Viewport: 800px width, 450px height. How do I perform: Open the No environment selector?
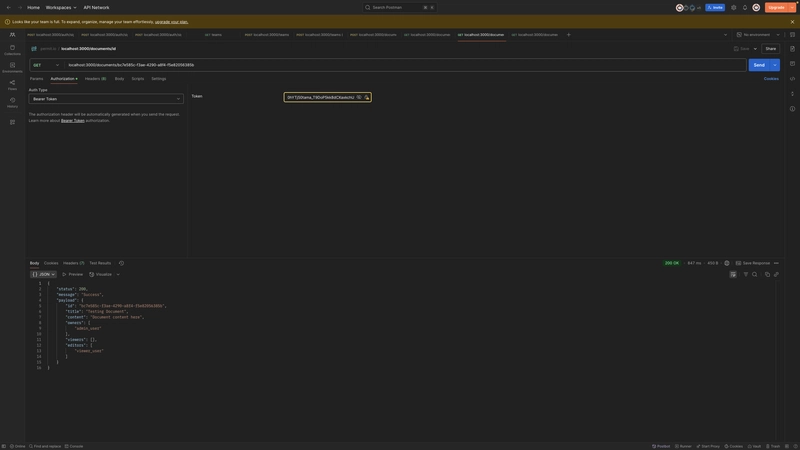click(x=758, y=35)
